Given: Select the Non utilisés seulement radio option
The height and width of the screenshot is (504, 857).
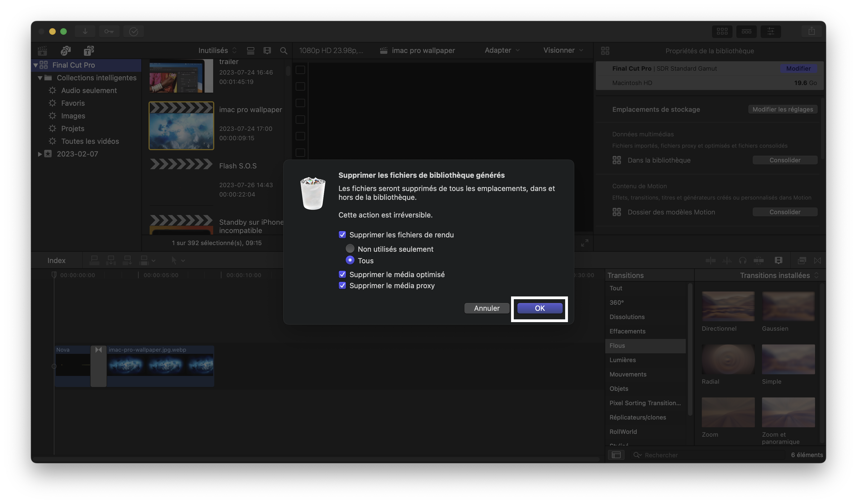Looking at the screenshot, I should point(350,249).
